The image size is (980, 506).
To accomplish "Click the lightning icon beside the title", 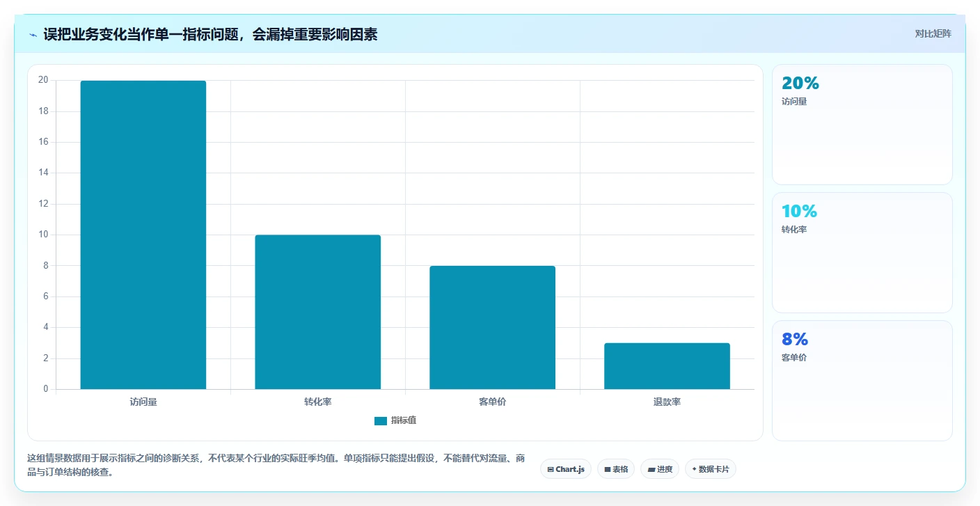I will point(33,34).
